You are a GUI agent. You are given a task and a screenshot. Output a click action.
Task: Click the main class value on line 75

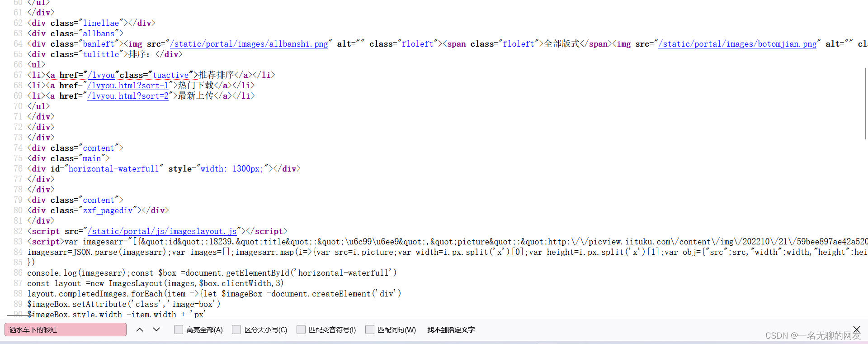pyautogui.click(x=92, y=158)
